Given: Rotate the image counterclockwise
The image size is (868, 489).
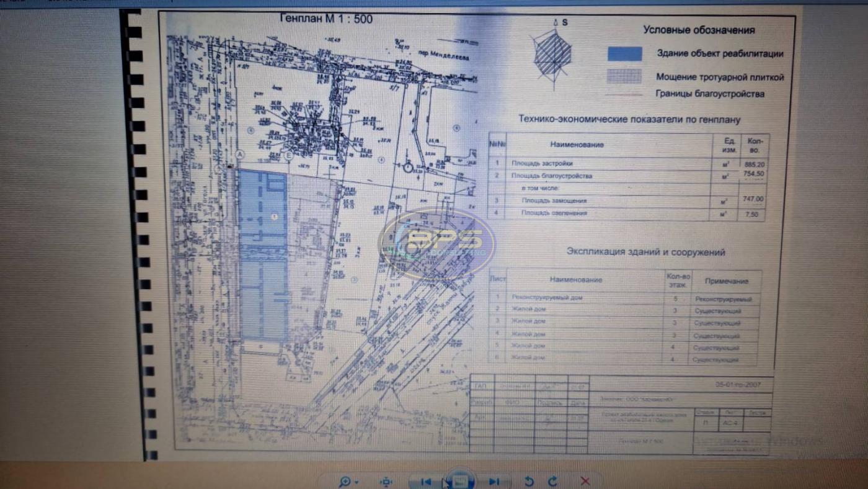Looking at the screenshot, I should point(529,482).
